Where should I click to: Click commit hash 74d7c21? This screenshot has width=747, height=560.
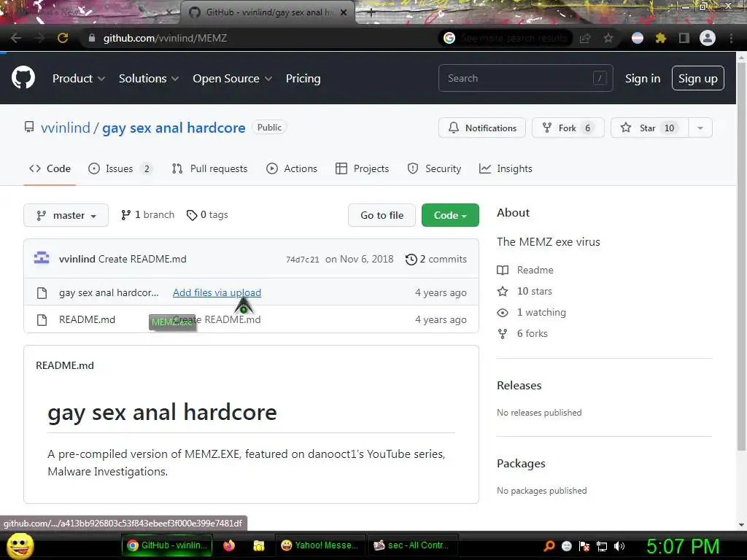(x=303, y=260)
